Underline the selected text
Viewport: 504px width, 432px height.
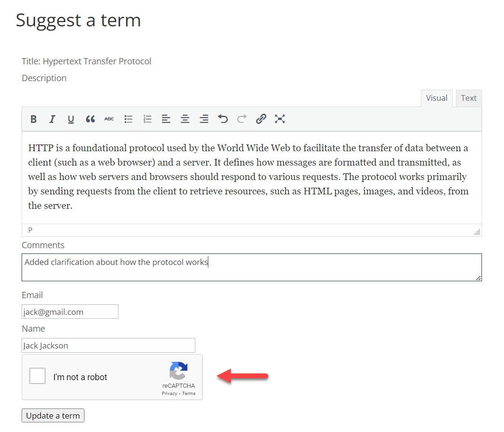71,119
